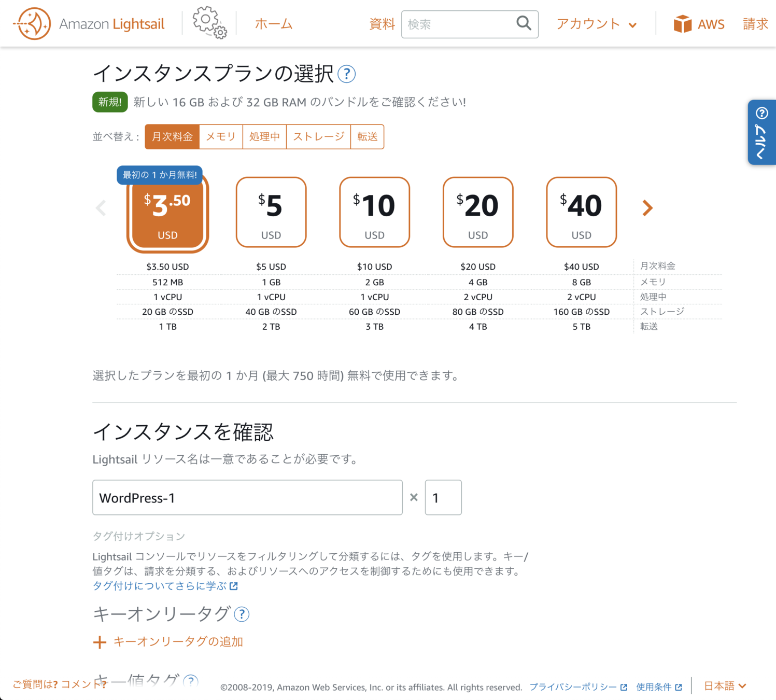Click the 2 GB memory value
The height and width of the screenshot is (700, 776).
tap(375, 282)
